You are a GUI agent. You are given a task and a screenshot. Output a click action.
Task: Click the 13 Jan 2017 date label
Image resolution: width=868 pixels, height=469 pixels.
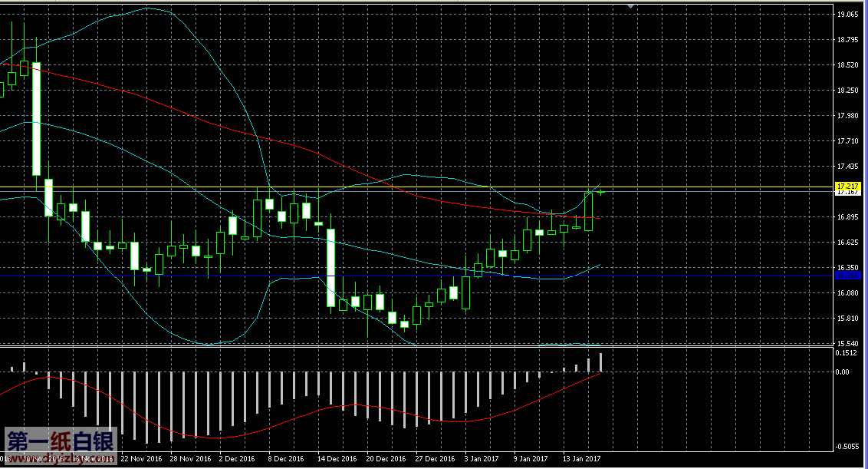click(583, 459)
